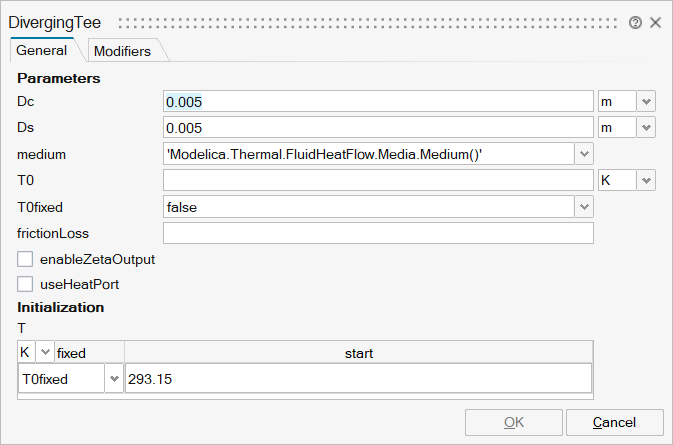Select the General tab
This screenshot has height=445, width=673.
click(x=42, y=50)
